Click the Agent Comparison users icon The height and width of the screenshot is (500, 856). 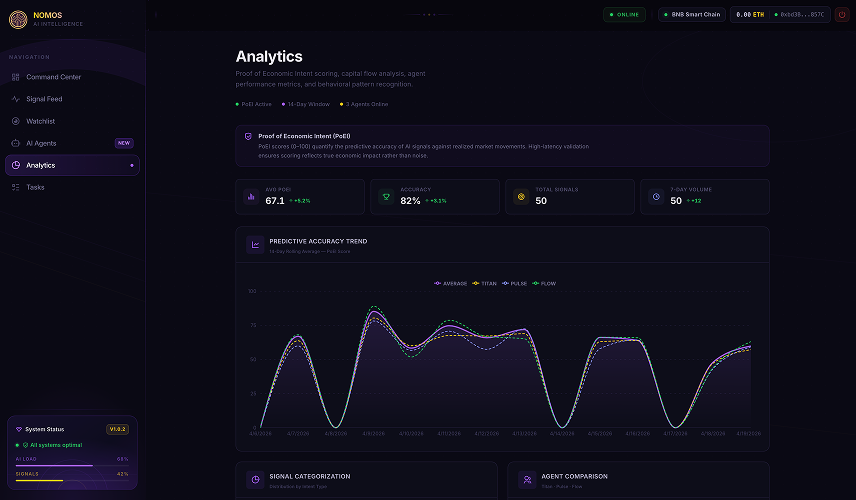click(x=526, y=480)
